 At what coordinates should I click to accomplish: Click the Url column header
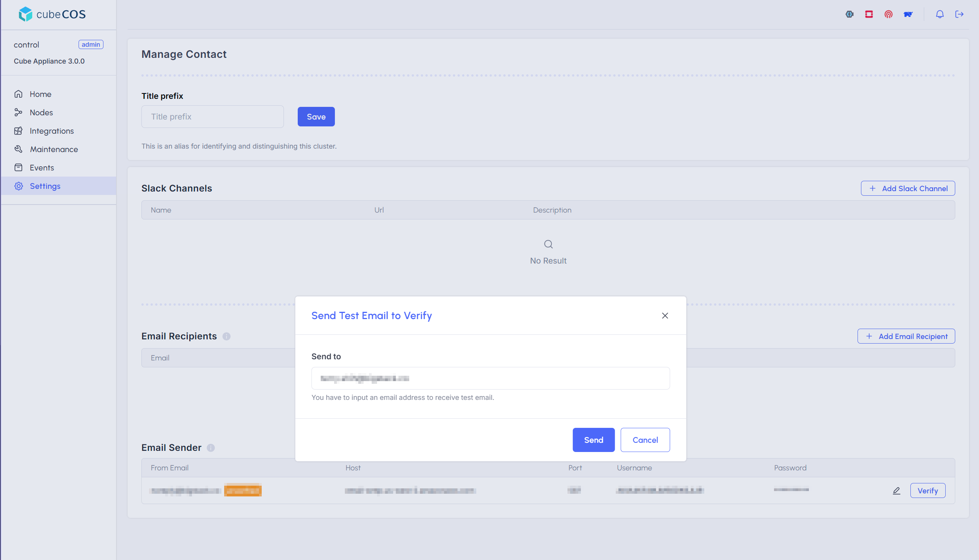[x=379, y=210]
